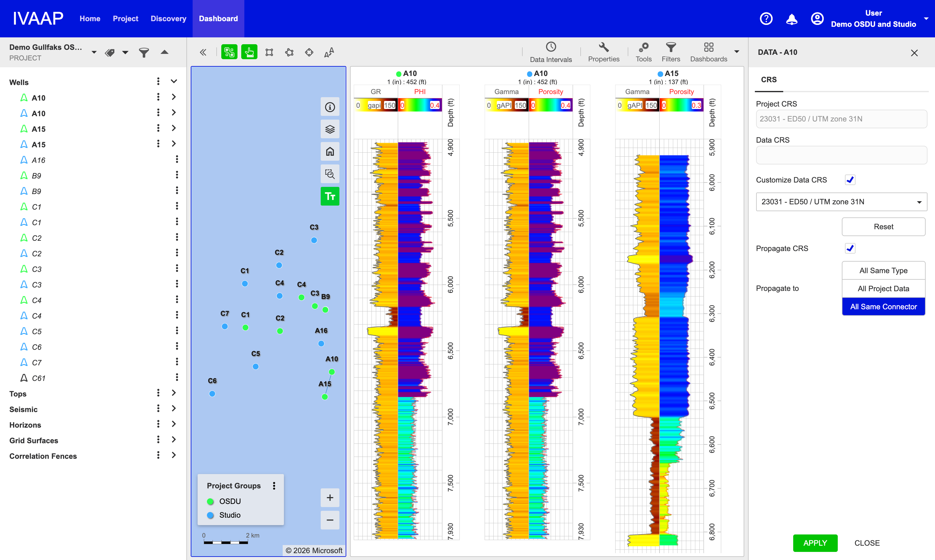This screenshot has height=560, width=935.
Task: Collapse the project tree with up arrow
Action: (x=164, y=52)
